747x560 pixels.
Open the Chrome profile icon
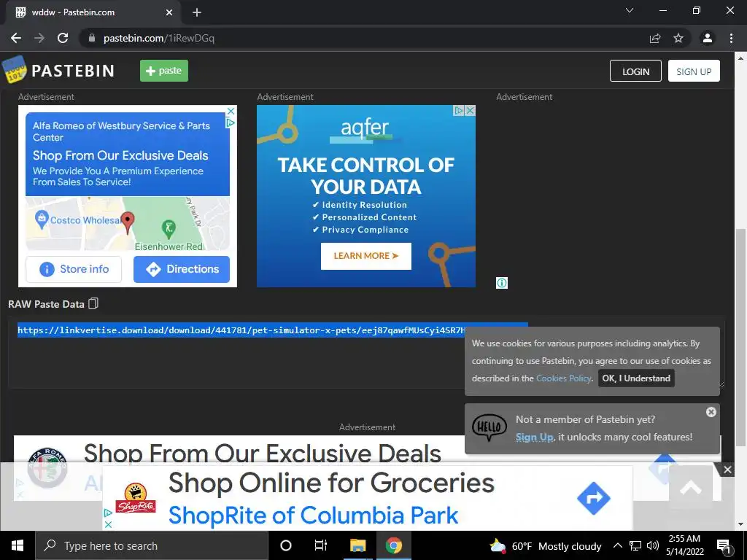[x=708, y=38]
